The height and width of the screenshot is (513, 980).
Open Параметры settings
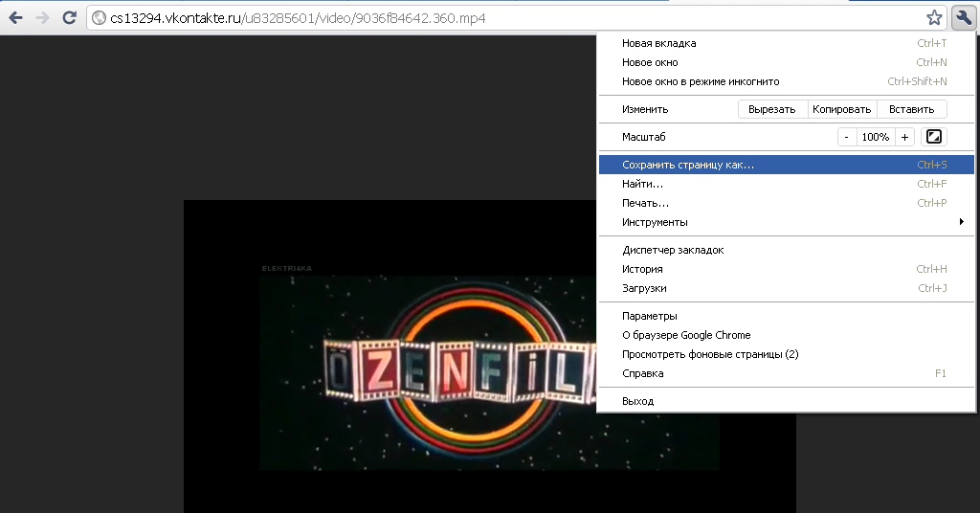[787, 316]
